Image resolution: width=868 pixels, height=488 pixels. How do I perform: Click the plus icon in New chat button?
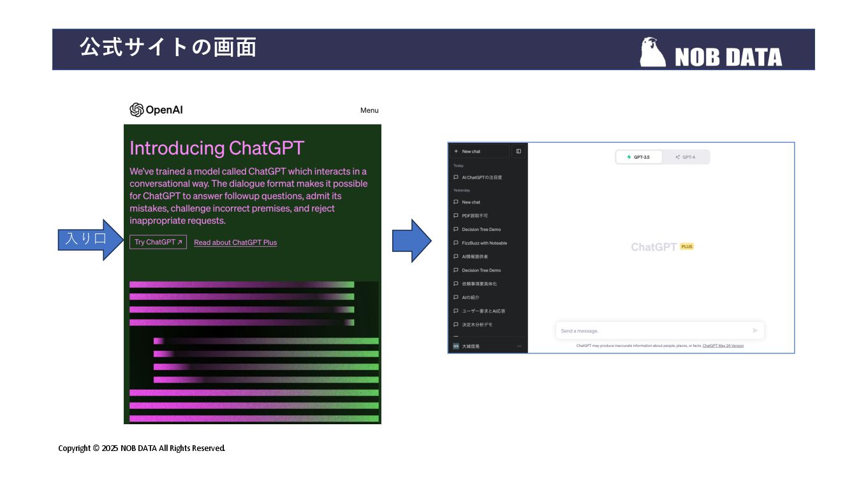click(455, 151)
